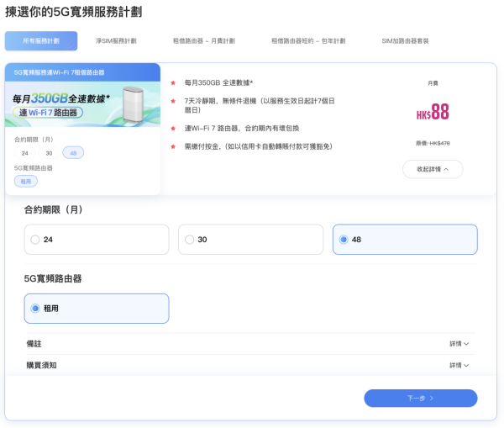This screenshot has height=428, width=504.
Task: Open 租借路由器 – 月費計劃 tab
Action: click(204, 41)
